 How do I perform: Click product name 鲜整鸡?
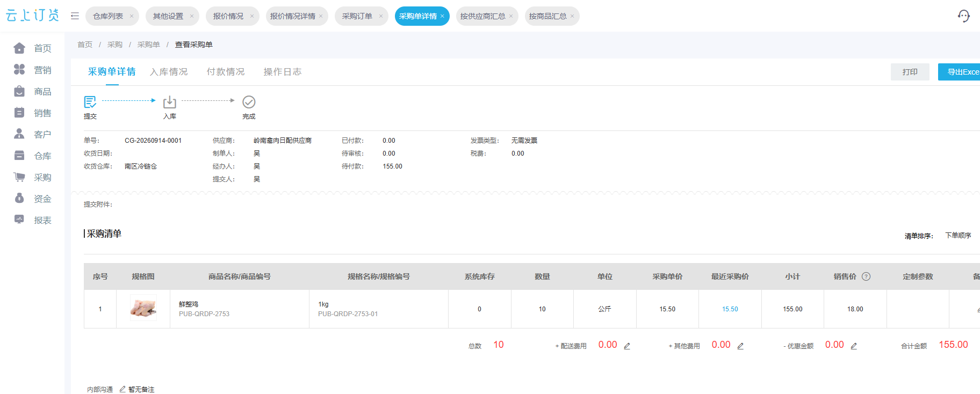(x=189, y=304)
